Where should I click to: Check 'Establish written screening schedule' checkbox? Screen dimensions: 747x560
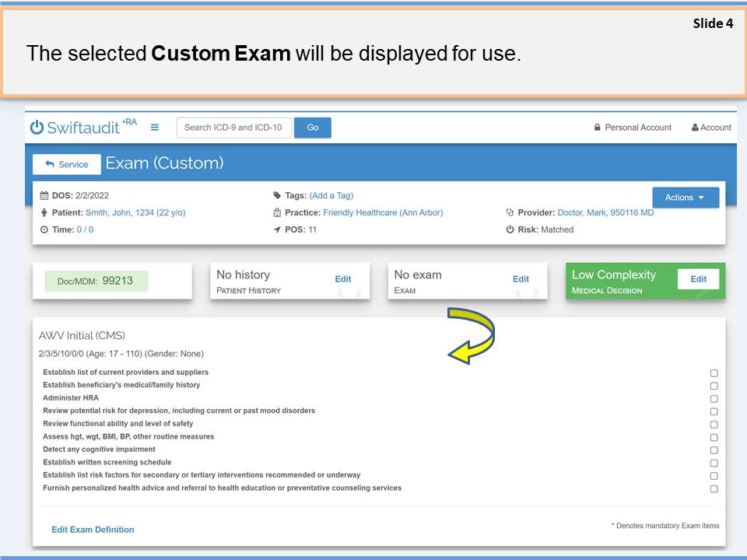click(714, 464)
